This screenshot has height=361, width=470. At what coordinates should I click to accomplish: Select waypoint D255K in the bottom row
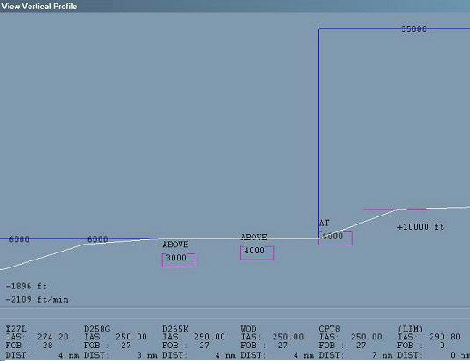[175, 329]
